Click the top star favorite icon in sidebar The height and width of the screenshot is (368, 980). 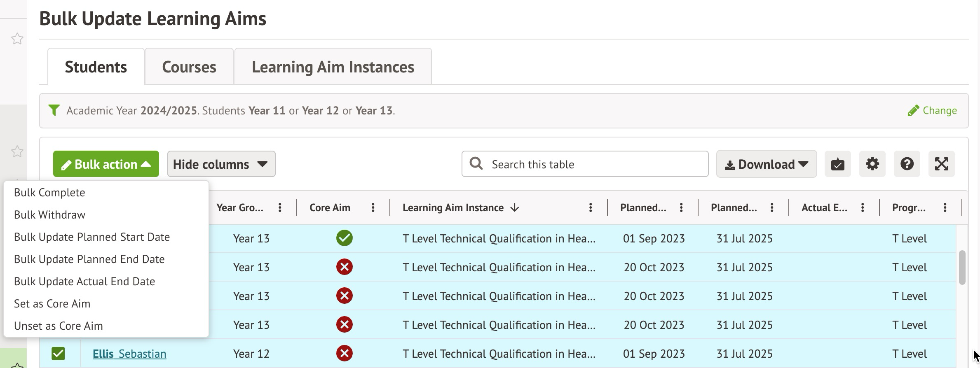point(17,39)
